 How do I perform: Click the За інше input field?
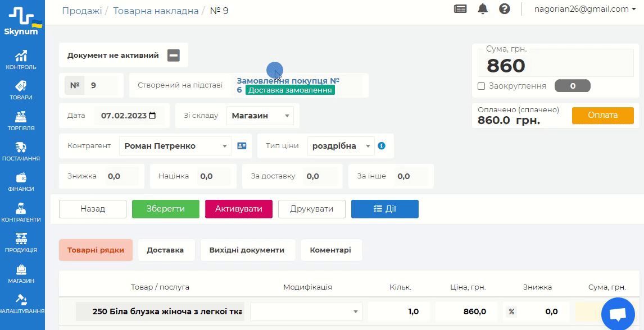click(x=411, y=176)
